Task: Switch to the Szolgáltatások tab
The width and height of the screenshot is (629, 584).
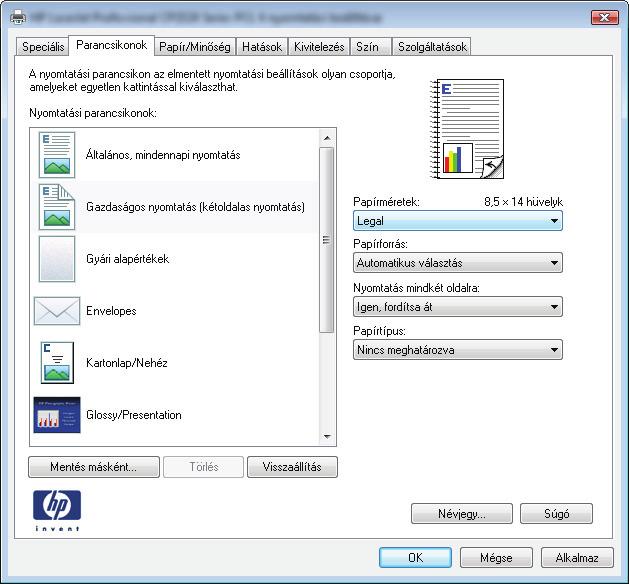Action: 432,47
